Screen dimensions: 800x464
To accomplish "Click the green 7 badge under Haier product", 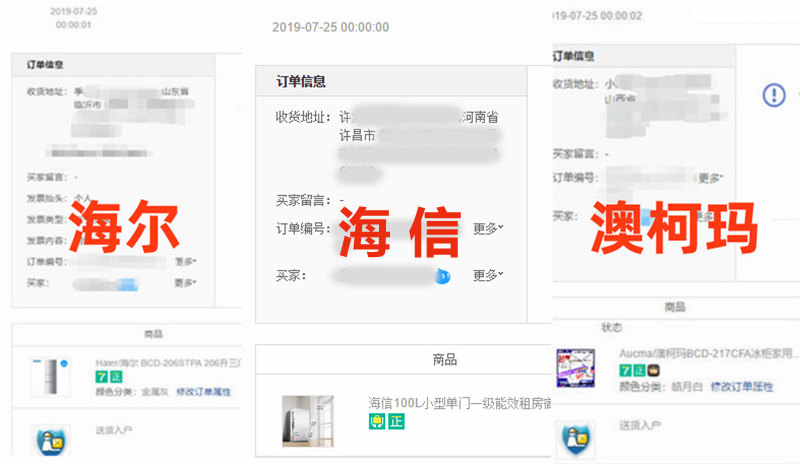I will (x=100, y=376).
